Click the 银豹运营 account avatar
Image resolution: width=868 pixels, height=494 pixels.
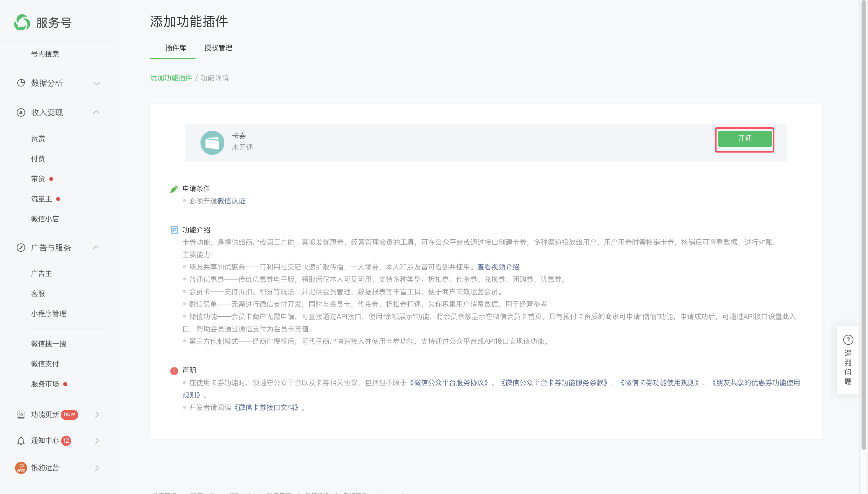21,467
